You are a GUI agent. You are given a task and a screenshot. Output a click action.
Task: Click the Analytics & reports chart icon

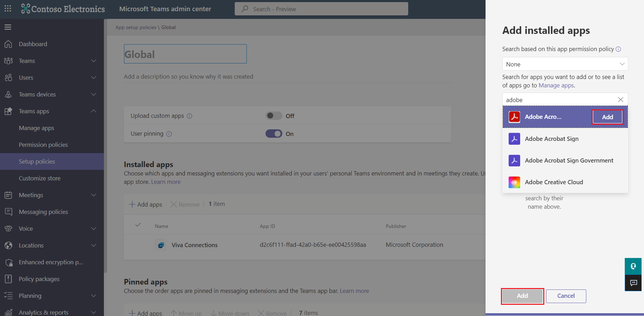(x=8, y=312)
